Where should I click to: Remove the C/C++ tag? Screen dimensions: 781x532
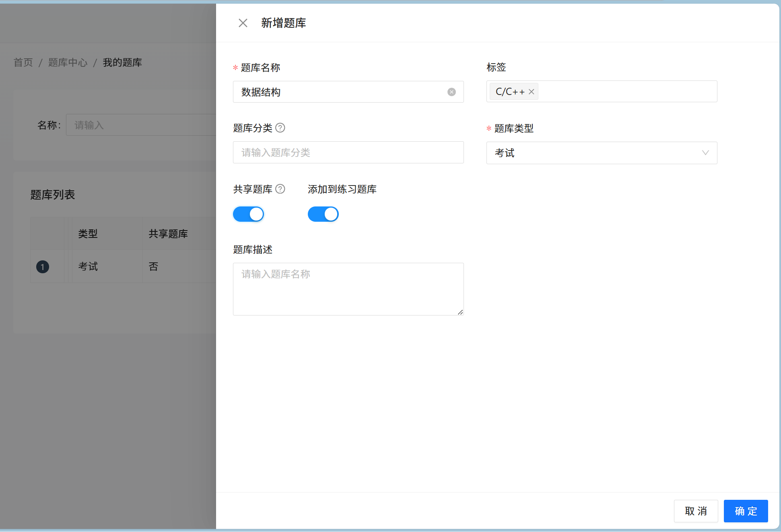pyautogui.click(x=532, y=92)
